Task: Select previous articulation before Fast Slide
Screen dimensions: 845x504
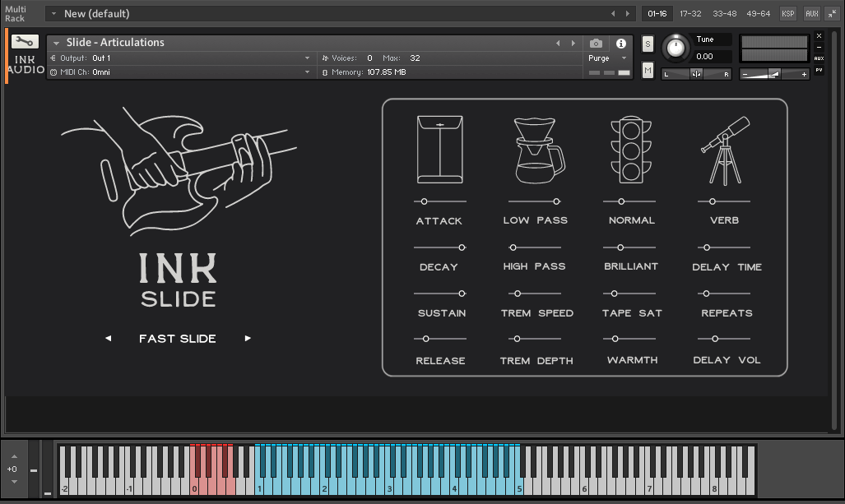Action: pos(108,339)
